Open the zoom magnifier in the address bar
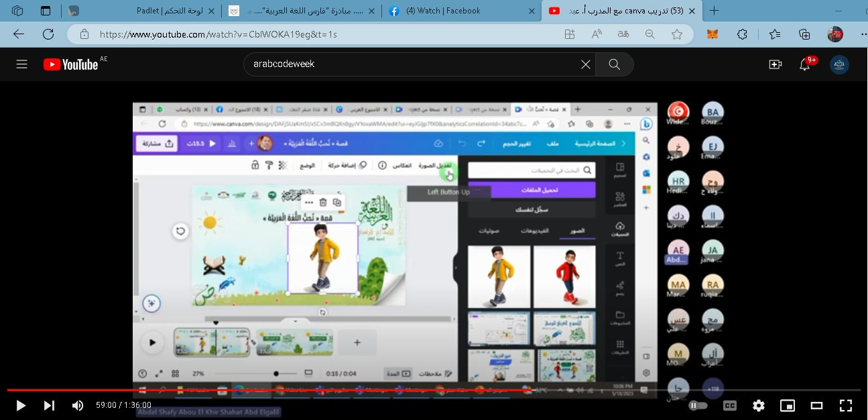Viewport: 868px width, 420px height. coord(650,34)
